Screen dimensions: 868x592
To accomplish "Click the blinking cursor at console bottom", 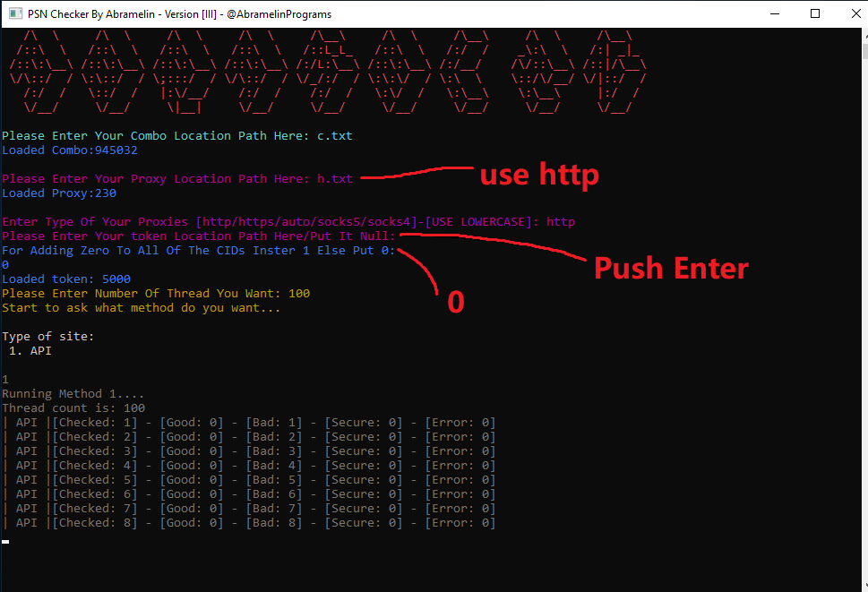I will (5, 542).
